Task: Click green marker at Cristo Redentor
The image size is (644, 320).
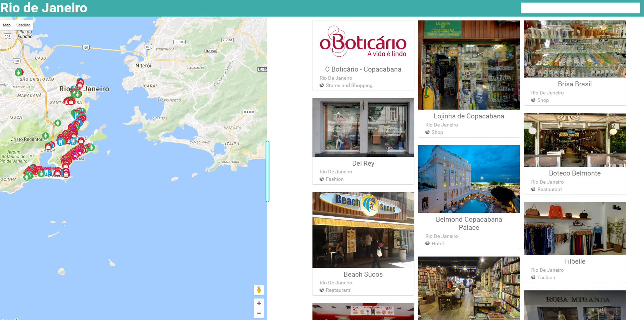Action: pos(45,136)
